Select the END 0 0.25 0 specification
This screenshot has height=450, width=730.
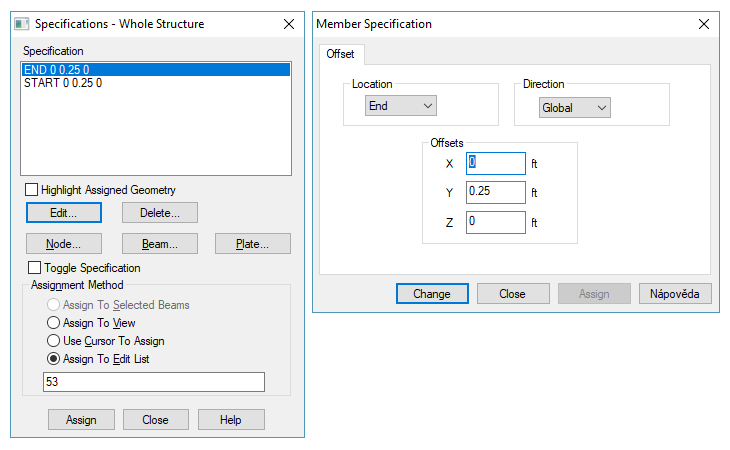click(x=155, y=70)
